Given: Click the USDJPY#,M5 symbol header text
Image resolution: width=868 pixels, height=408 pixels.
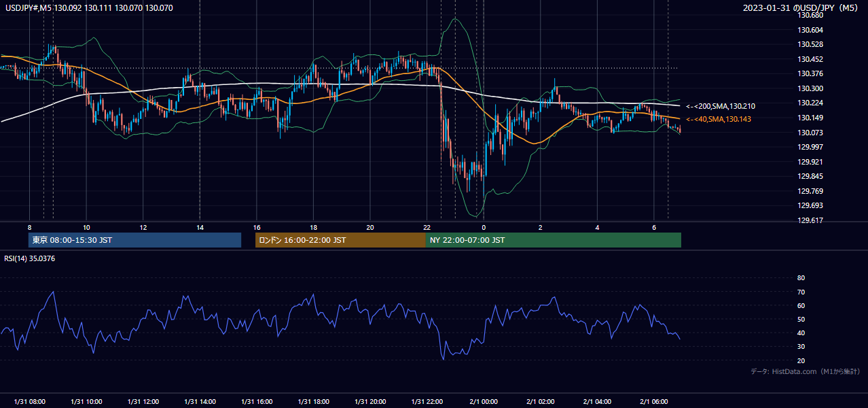Looking at the screenshot, I should [x=89, y=7].
